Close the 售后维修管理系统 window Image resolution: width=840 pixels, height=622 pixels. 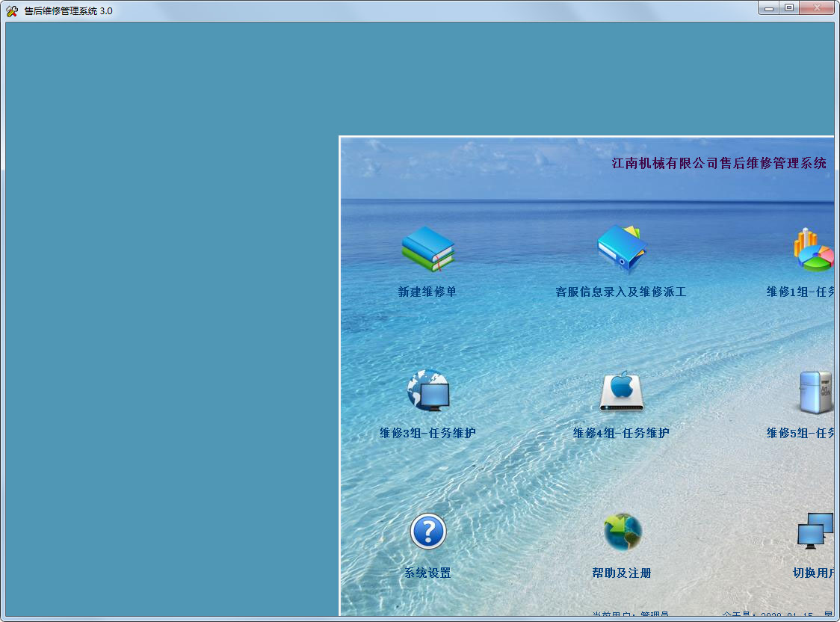[x=817, y=8]
